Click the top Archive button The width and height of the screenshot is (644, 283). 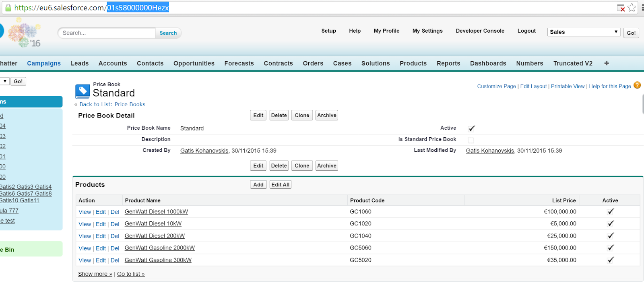pyautogui.click(x=327, y=115)
